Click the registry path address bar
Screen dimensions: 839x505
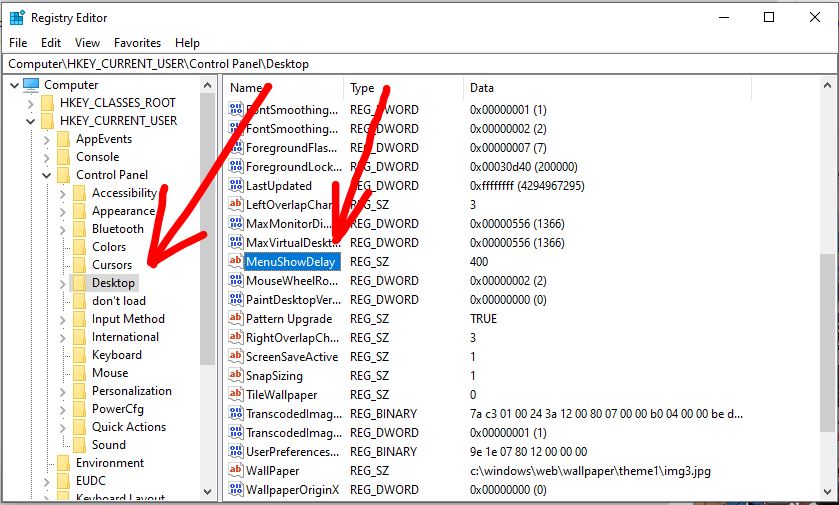[x=420, y=64]
